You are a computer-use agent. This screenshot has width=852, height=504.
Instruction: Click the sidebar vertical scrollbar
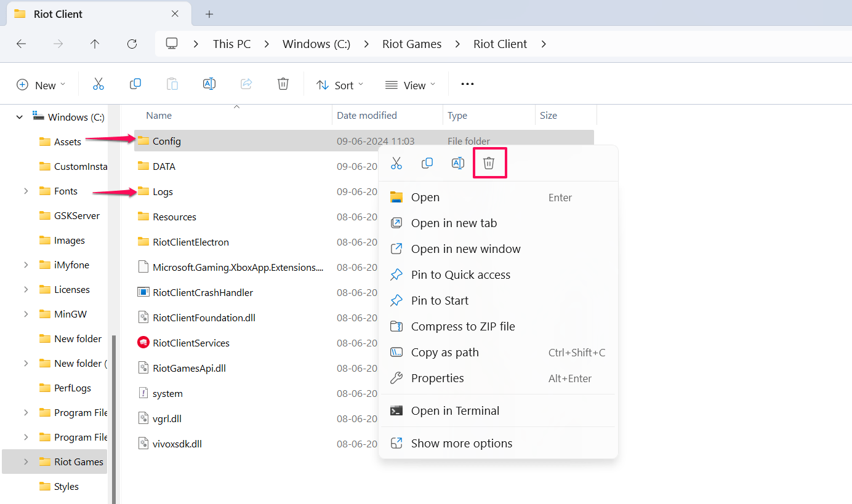pos(113,418)
